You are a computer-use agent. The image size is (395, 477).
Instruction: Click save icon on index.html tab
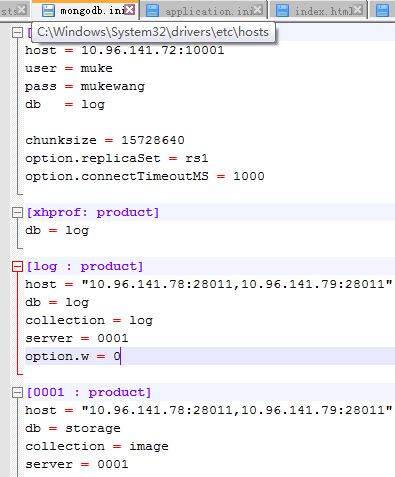pyautogui.click(x=282, y=11)
